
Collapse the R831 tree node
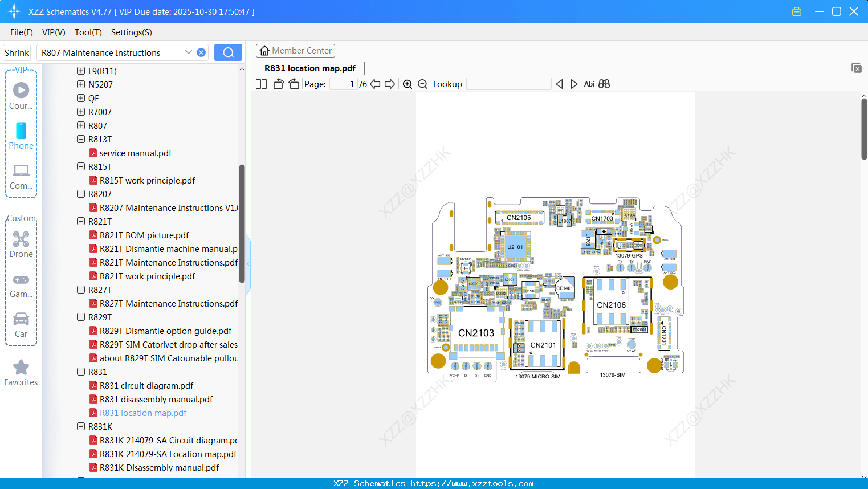pos(80,372)
